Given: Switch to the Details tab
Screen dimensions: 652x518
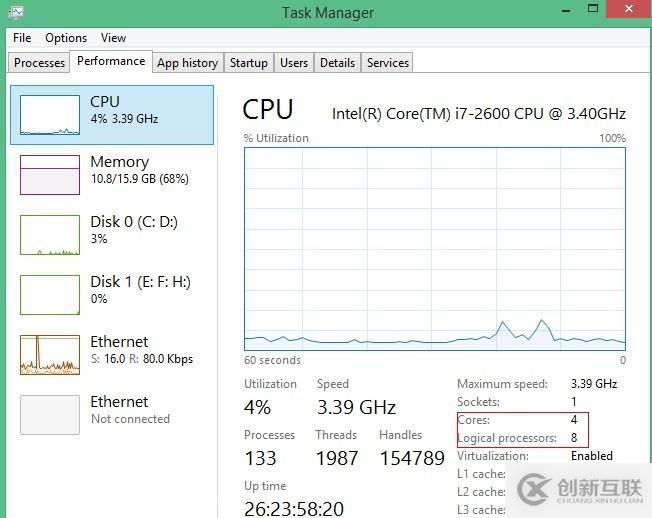Looking at the screenshot, I should click(337, 63).
